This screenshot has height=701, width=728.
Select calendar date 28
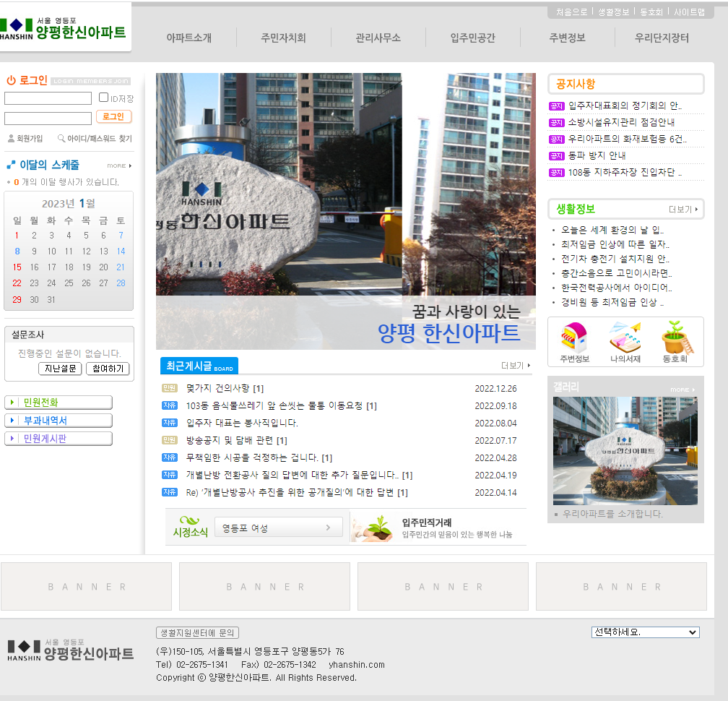point(121,283)
